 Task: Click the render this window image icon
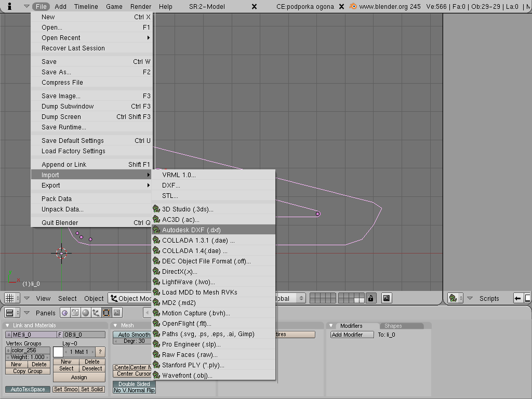tap(387, 298)
